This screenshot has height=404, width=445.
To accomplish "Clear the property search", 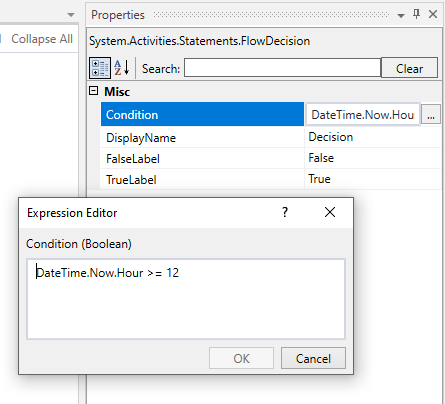I will pos(409,68).
